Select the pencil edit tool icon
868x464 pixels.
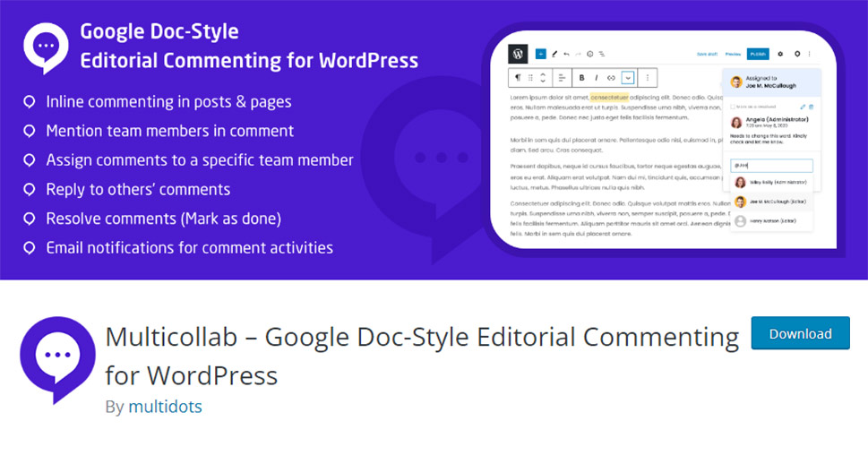click(x=554, y=54)
